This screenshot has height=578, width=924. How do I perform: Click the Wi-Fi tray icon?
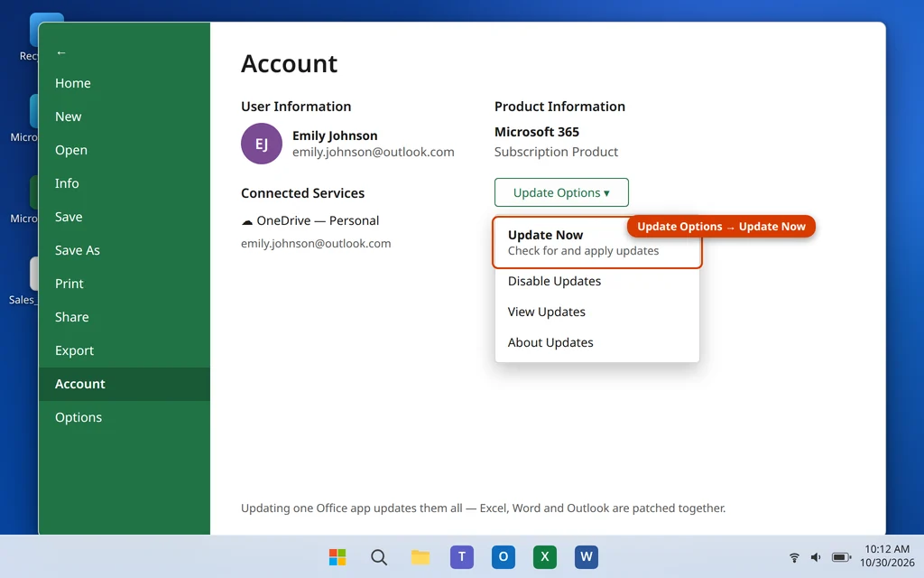click(794, 557)
